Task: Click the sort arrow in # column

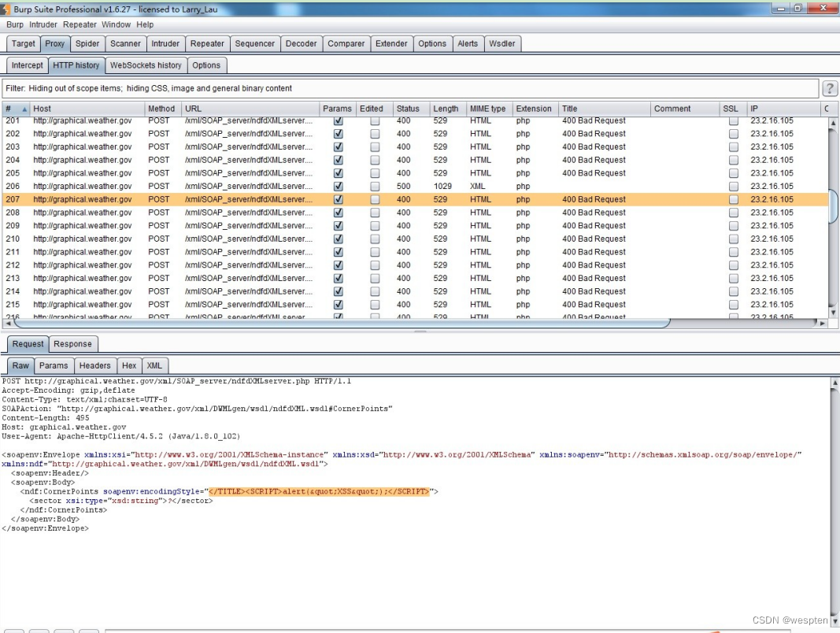Action: click(24, 109)
